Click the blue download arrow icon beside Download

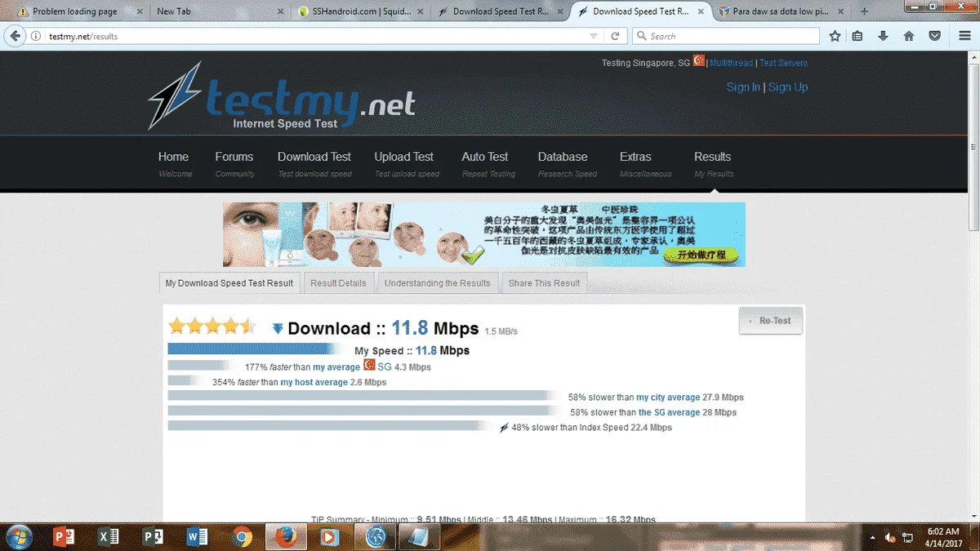coord(278,328)
